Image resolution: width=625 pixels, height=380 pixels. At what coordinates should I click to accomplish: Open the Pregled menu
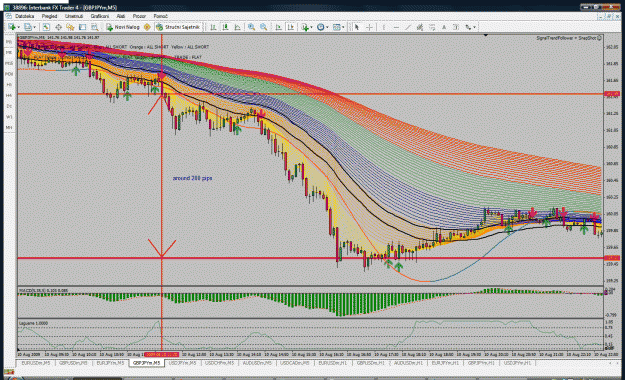pos(49,16)
